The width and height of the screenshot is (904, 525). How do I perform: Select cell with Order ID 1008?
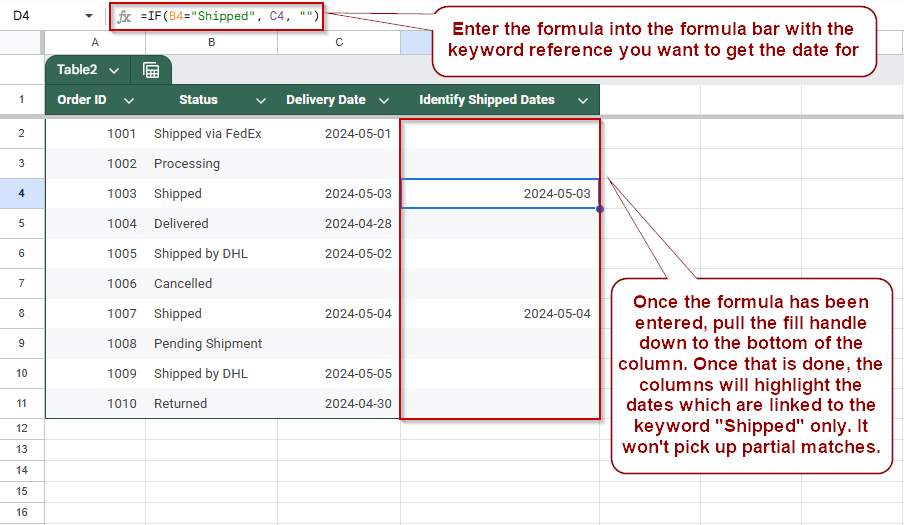(x=95, y=343)
